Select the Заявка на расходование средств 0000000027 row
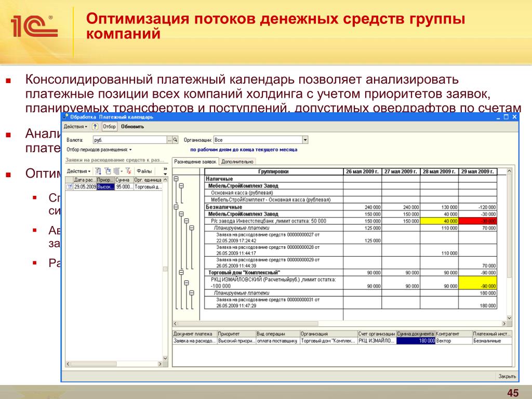Viewport: 532px width, 399px height. point(274,237)
